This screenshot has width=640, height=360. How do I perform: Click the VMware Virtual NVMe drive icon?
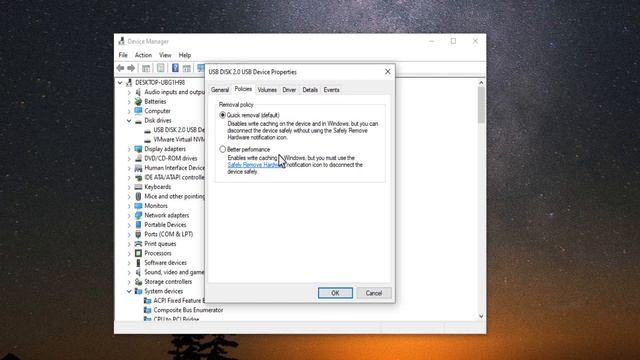click(147, 140)
